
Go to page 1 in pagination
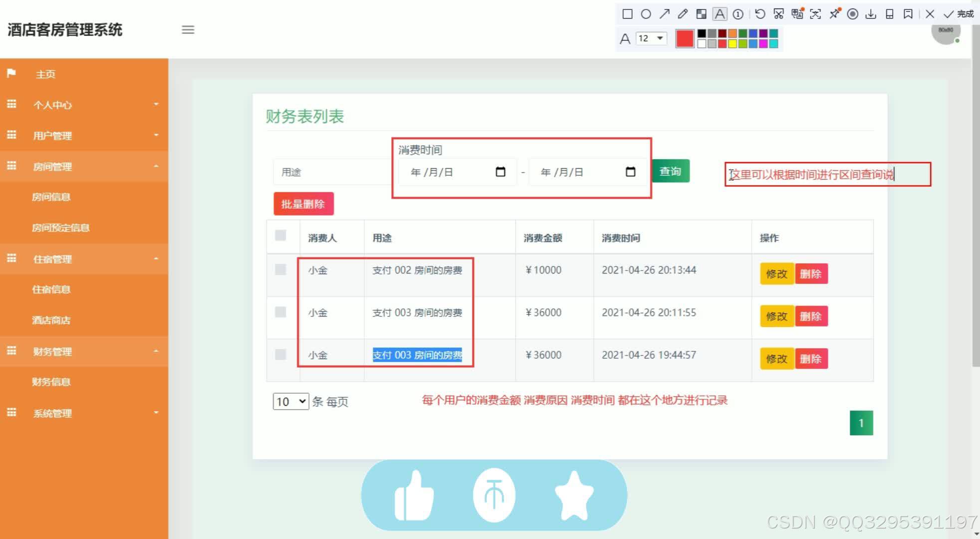tap(861, 423)
